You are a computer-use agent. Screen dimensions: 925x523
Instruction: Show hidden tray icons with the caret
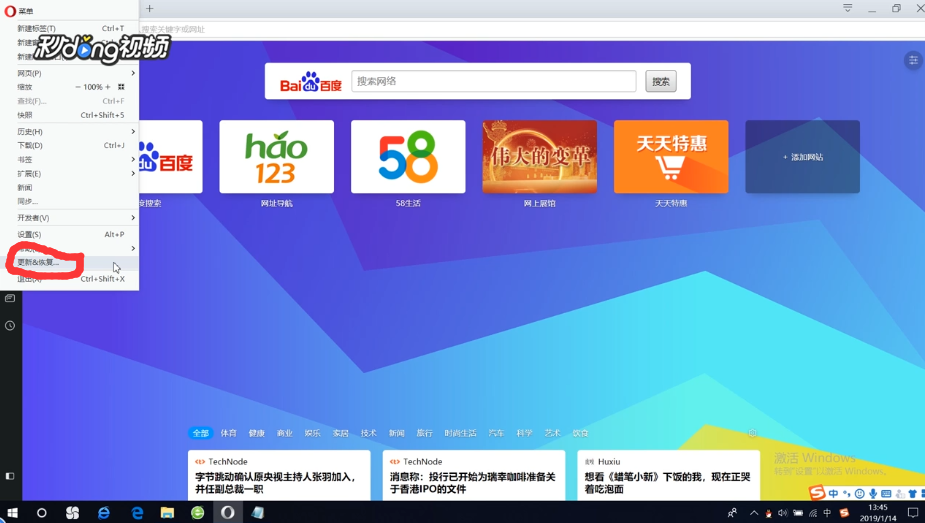(753, 513)
